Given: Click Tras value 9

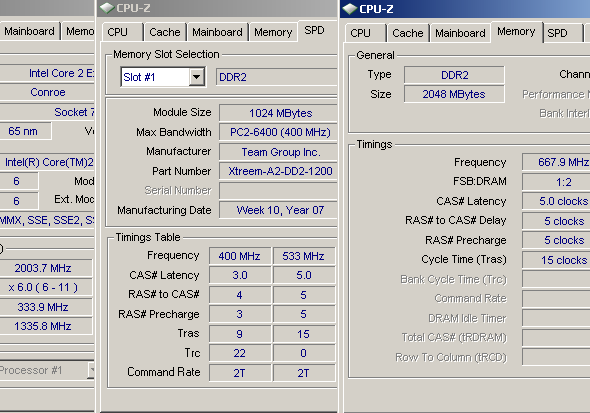Looking at the screenshot, I should pyautogui.click(x=240, y=334).
